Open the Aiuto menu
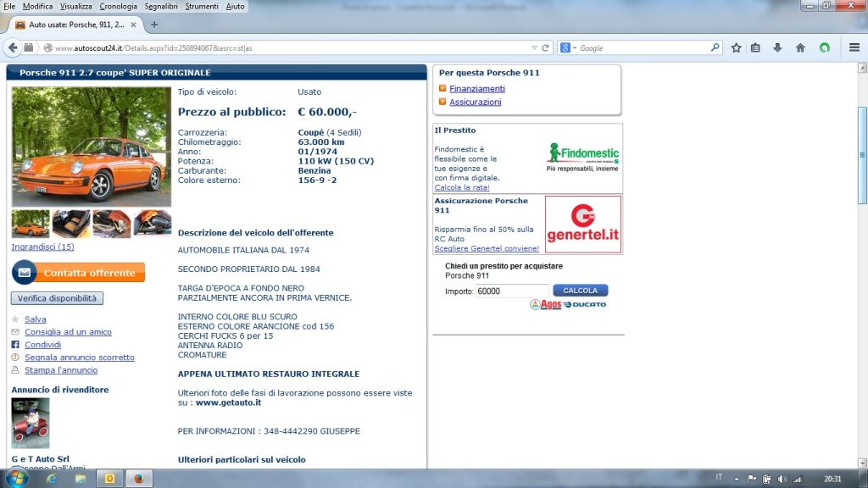The width and height of the screenshot is (868, 488). 235,6
